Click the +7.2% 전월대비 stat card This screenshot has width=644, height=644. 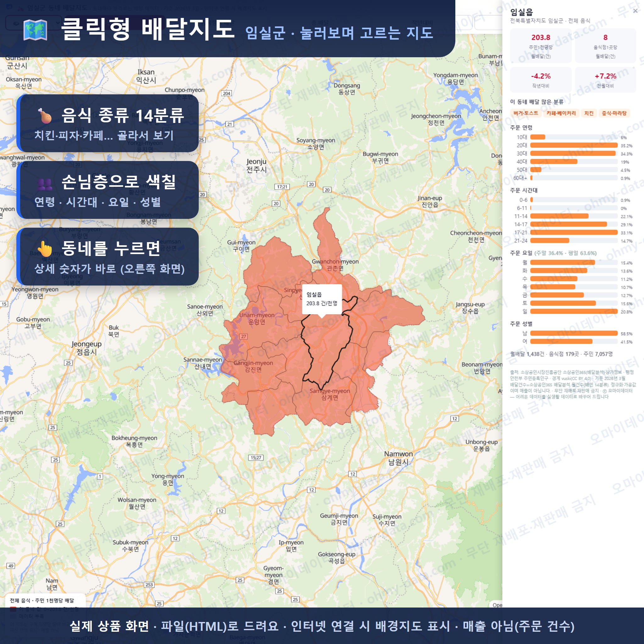click(605, 80)
